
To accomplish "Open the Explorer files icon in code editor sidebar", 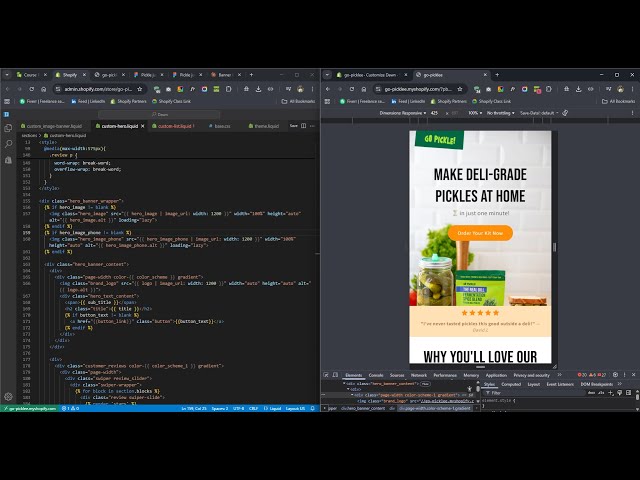I will point(8,128).
